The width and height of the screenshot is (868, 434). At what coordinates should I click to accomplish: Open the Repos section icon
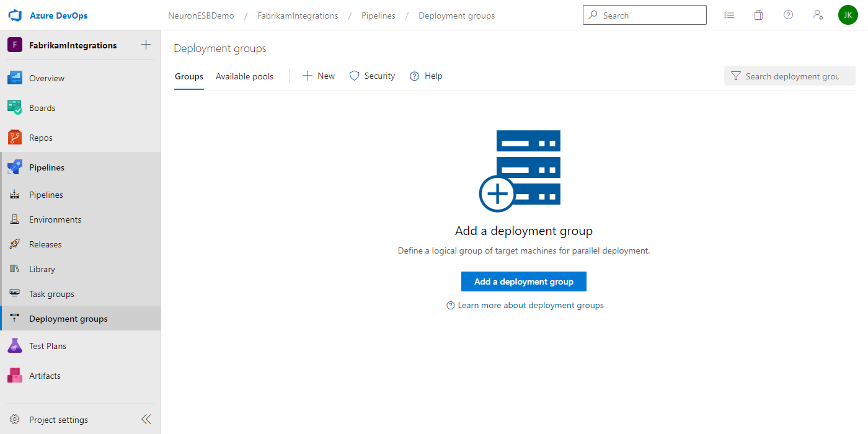[15, 138]
